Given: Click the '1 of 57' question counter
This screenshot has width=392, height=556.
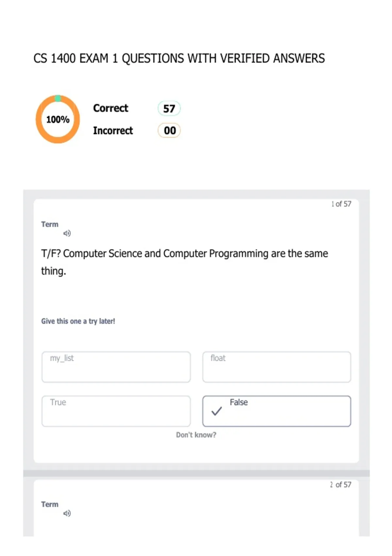Looking at the screenshot, I should click(341, 204).
